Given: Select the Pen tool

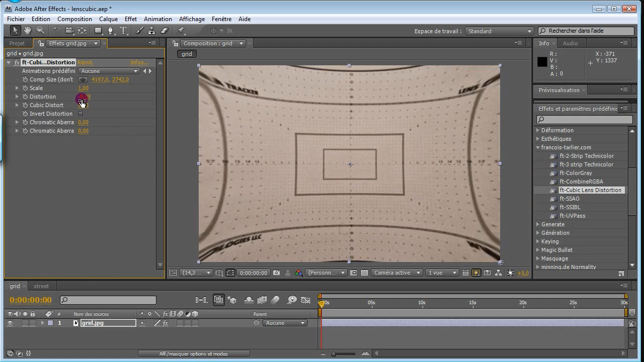Looking at the screenshot, I should (111, 31).
